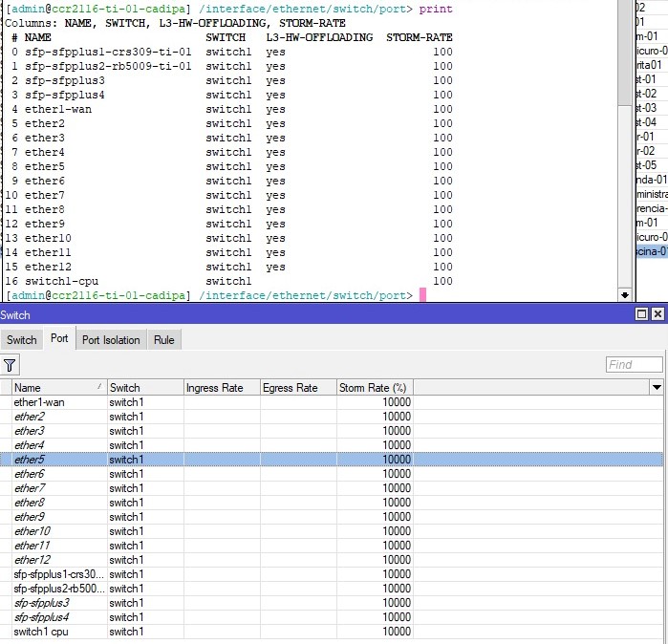Click terminal scroll down arrow
This screenshot has height=644, width=668.
pos(625,294)
